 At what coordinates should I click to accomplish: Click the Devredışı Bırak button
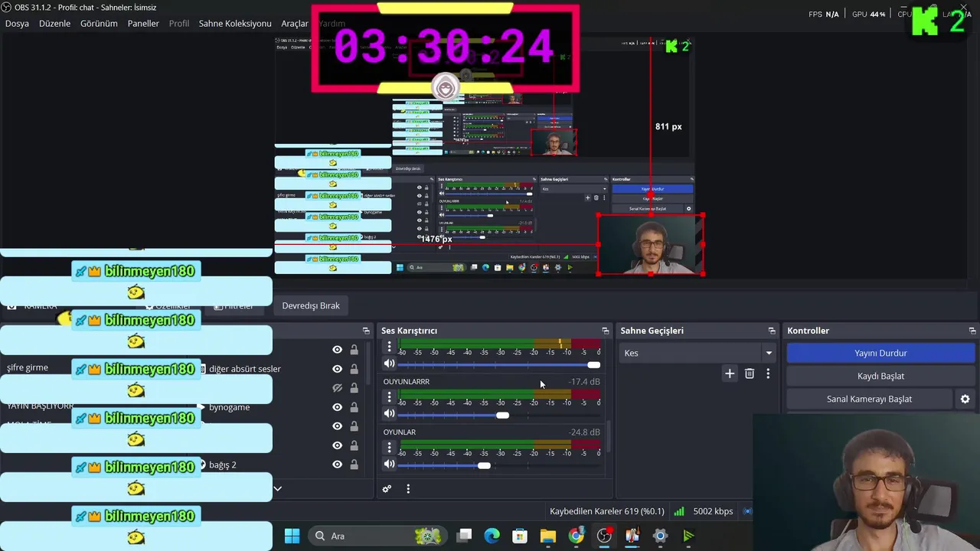[311, 305]
